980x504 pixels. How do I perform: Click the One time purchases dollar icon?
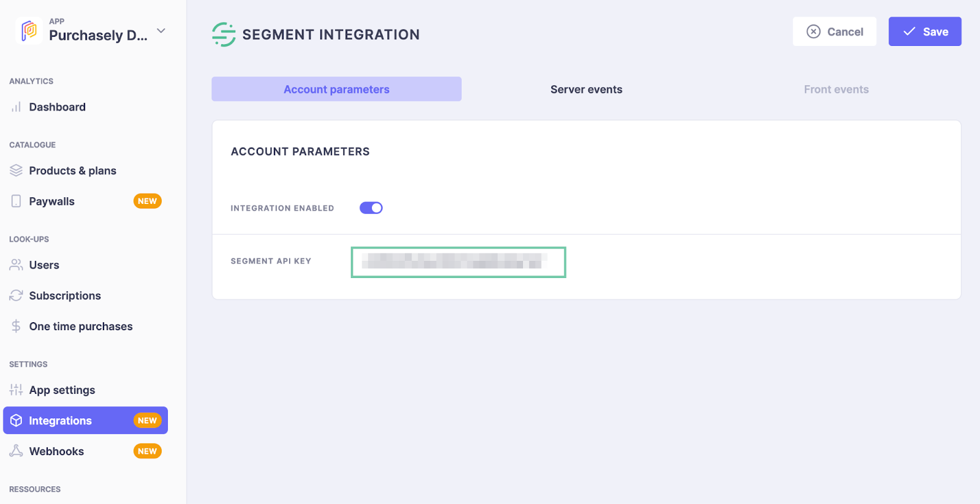click(x=16, y=326)
